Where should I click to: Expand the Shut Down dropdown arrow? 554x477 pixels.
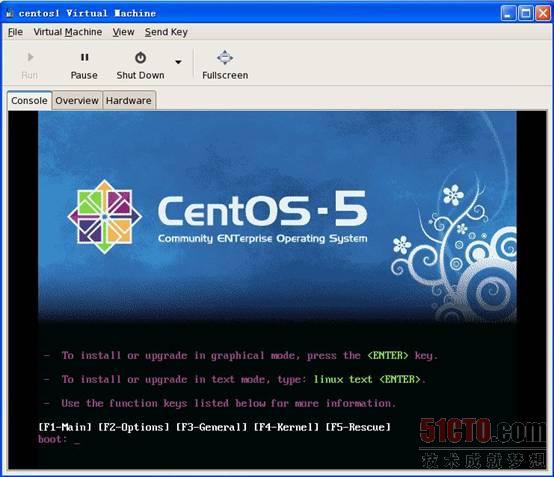click(178, 62)
